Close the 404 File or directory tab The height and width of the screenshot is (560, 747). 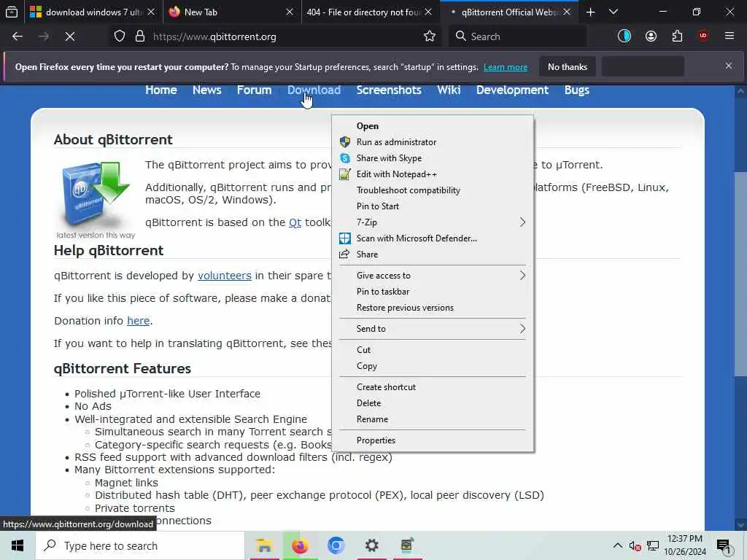coord(428,12)
